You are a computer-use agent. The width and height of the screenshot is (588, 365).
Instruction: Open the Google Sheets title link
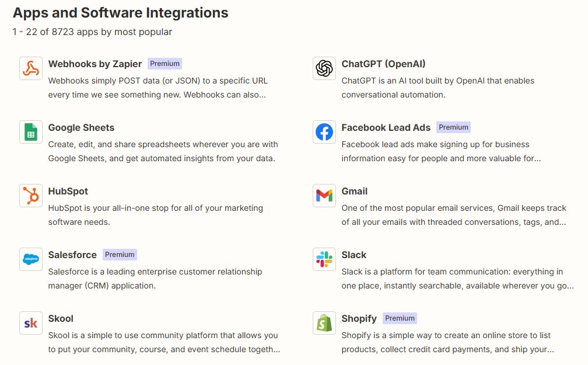point(81,128)
